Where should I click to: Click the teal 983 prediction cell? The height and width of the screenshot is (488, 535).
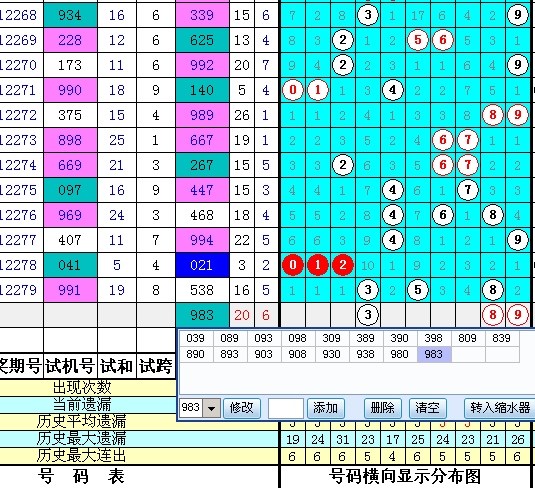[x=202, y=315]
